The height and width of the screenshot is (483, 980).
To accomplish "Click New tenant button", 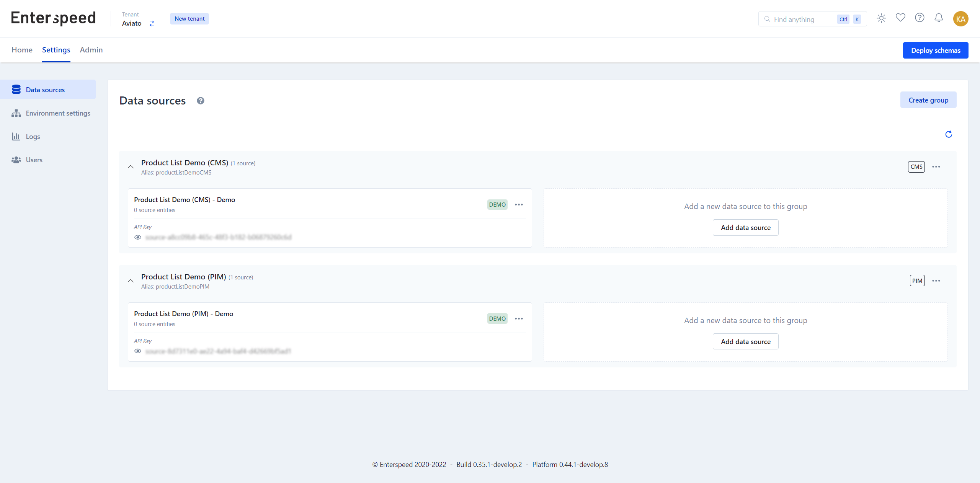I will coord(189,19).
